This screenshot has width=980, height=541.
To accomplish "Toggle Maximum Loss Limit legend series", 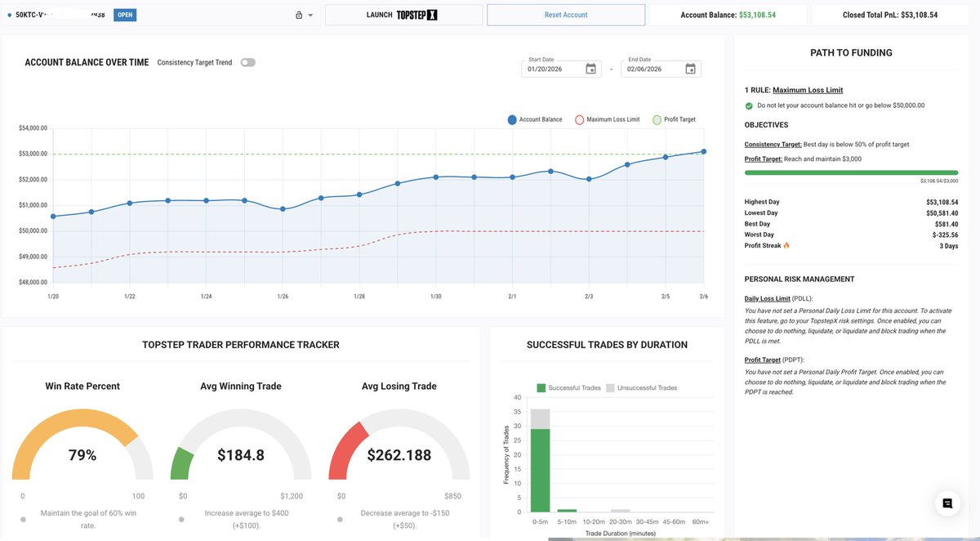I will (x=607, y=119).
